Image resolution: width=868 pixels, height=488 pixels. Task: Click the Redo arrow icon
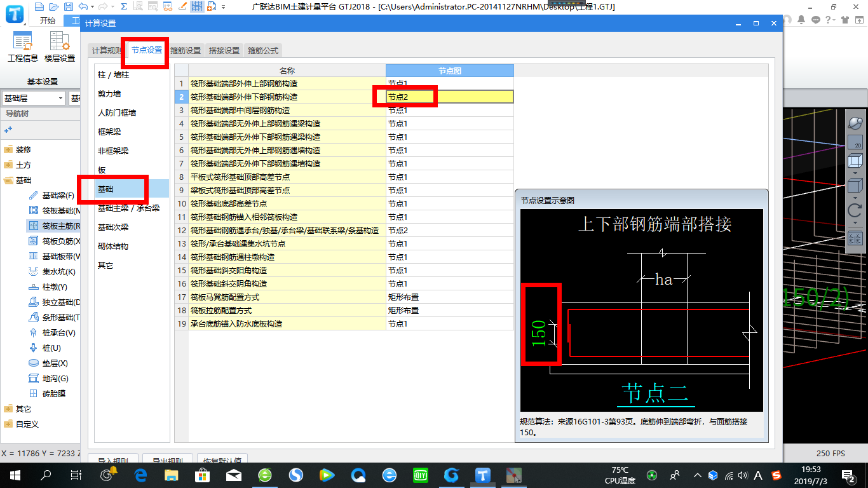(x=104, y=6)
